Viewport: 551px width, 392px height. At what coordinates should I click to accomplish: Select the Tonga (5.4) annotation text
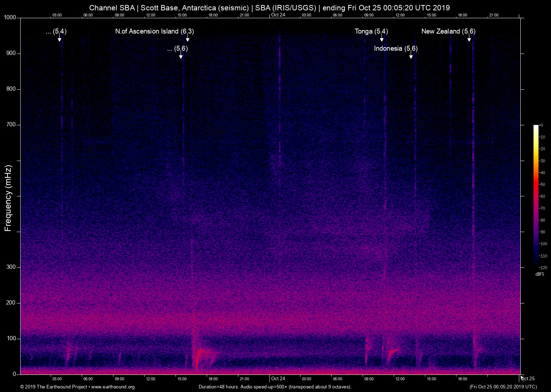pos(370,31)
